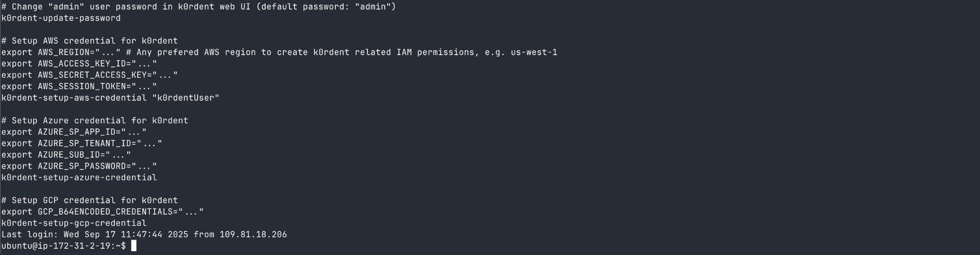980x255 pixels.
Task: Click the export AZURE_SUB_ID line
Action: click(x=66, y=155)
